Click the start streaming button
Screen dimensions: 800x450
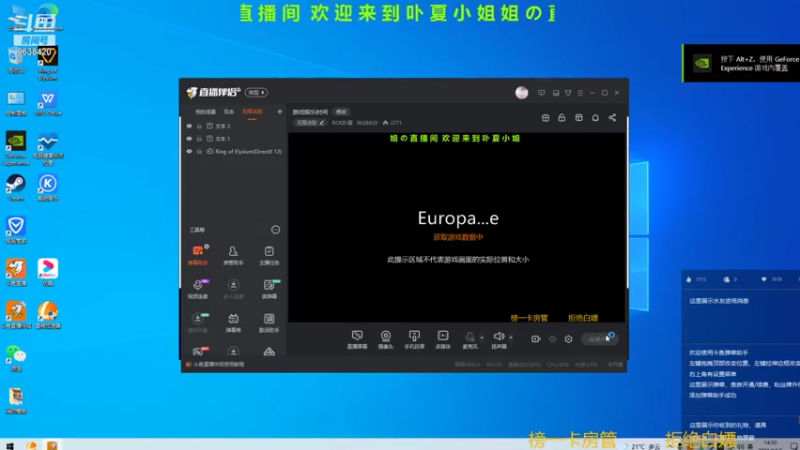pyautogui.click(x=599, y=339)
